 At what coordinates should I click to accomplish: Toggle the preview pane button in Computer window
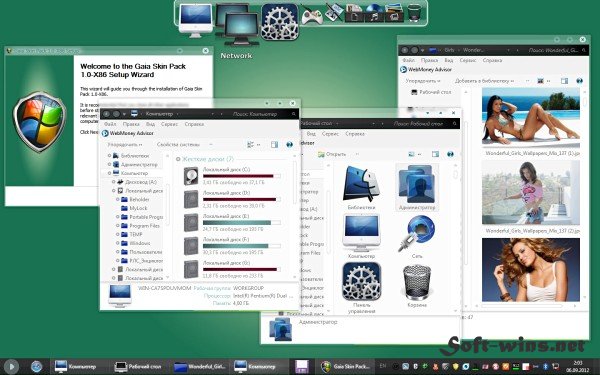(274, 144)
